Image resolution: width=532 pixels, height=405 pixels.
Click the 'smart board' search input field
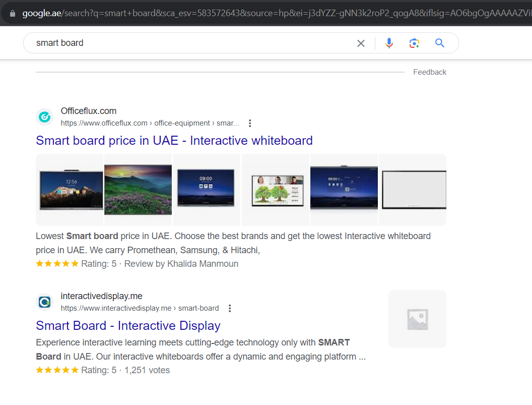point(191,43)
